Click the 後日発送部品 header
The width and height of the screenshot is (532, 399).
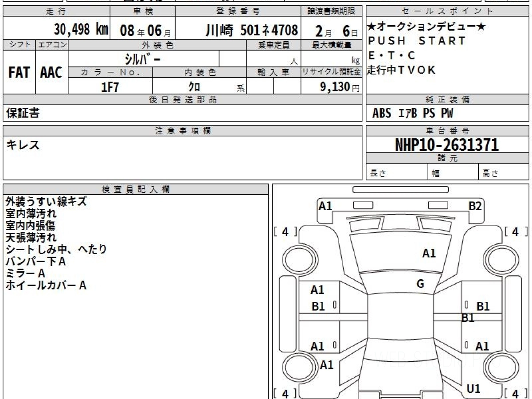pyautogui.click(x=183, y=100)
